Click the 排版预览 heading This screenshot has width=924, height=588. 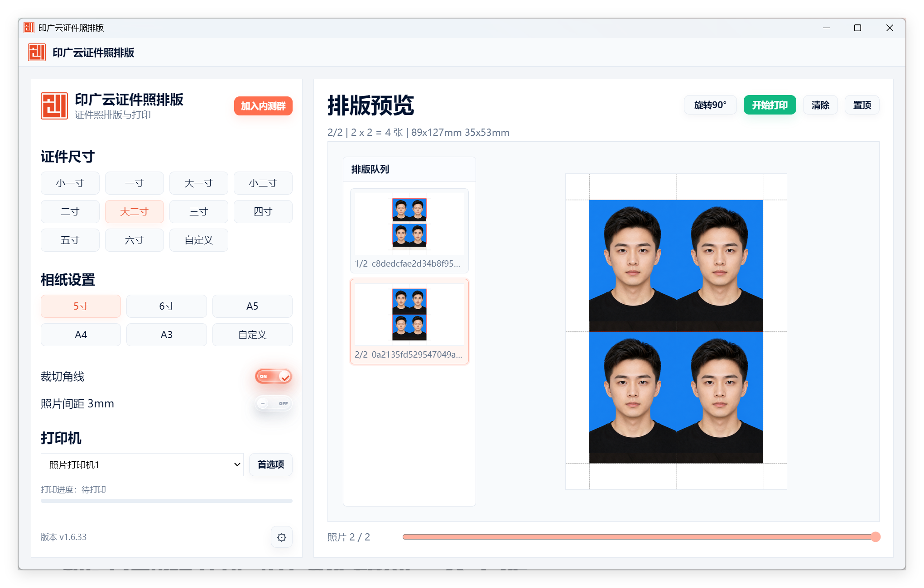(371, 105)
